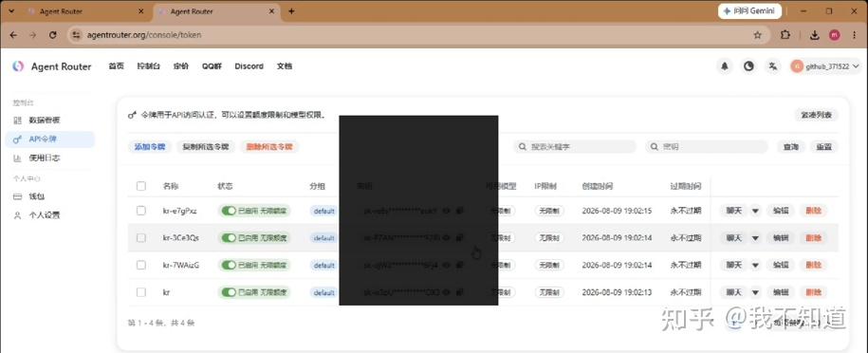Click the default group tag for kr-e7gPxz
The height and width of the screenshot is (353, 868).
point(323,211)
